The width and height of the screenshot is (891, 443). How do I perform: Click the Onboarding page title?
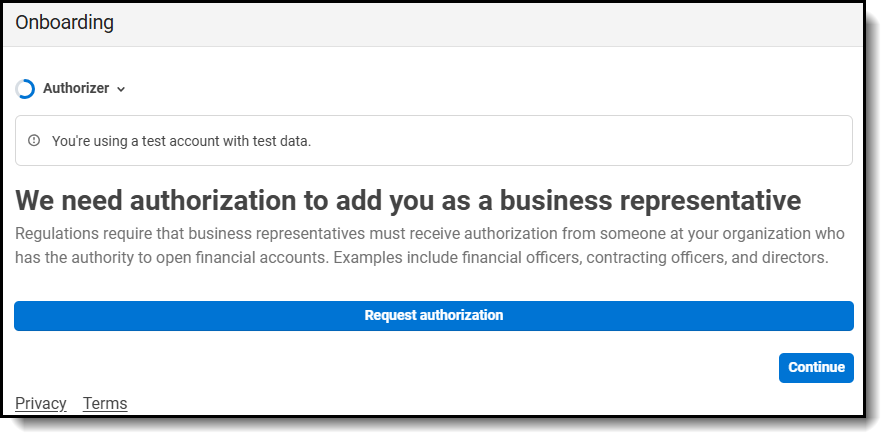64,22
